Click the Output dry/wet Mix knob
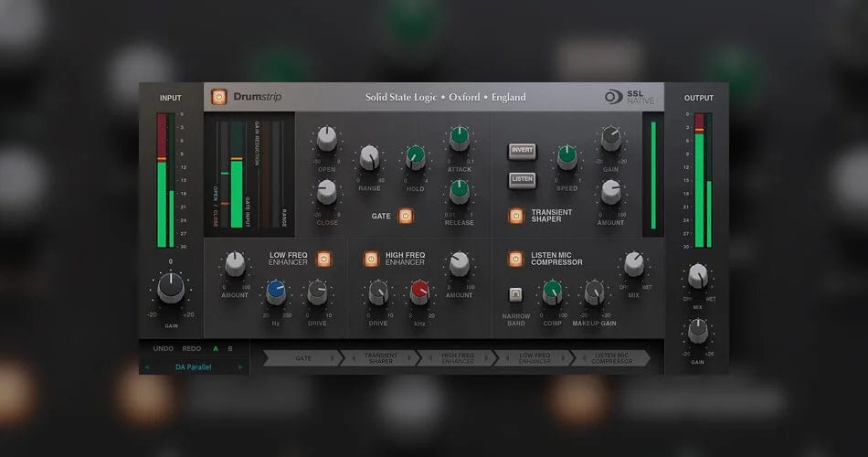Viewport: 868px width, 457px height. (x=697, y=276)
